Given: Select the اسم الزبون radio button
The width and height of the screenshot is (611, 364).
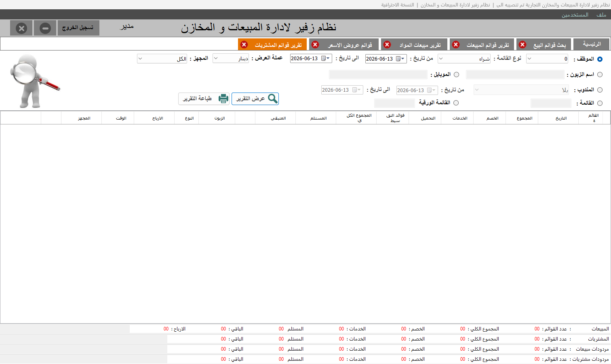Looking at the screenshot, I should (600, 74).
